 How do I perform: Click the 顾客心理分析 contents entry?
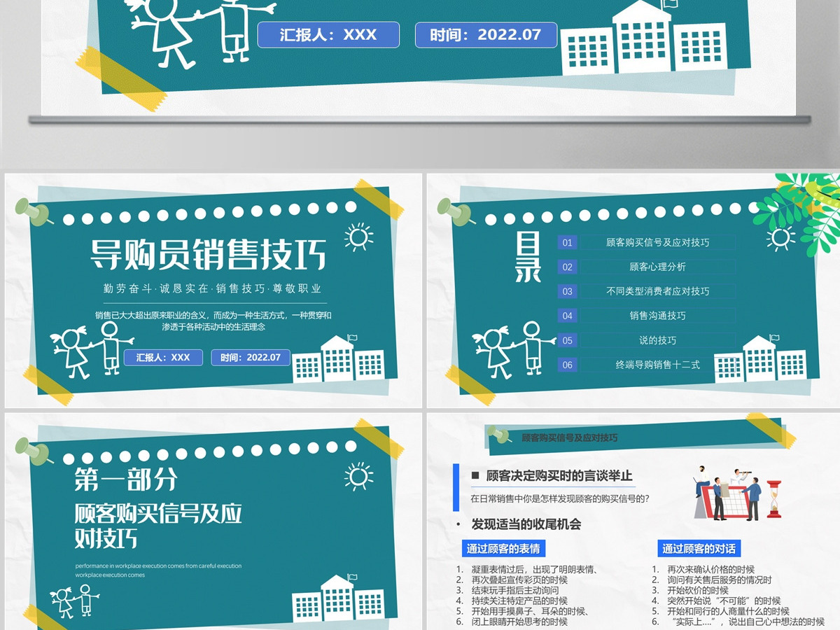pos(658,267)
